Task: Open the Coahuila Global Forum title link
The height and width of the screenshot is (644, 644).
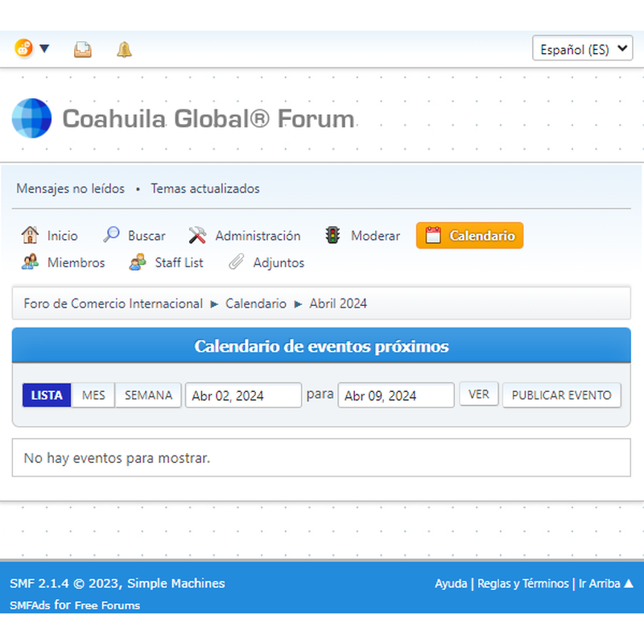Action: point(208,118)
